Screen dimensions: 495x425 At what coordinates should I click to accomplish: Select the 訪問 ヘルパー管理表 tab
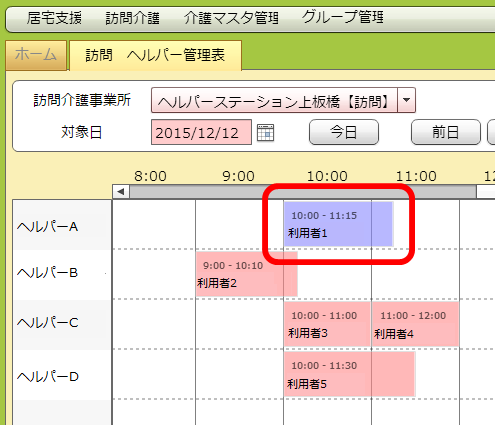coord(155,55)
